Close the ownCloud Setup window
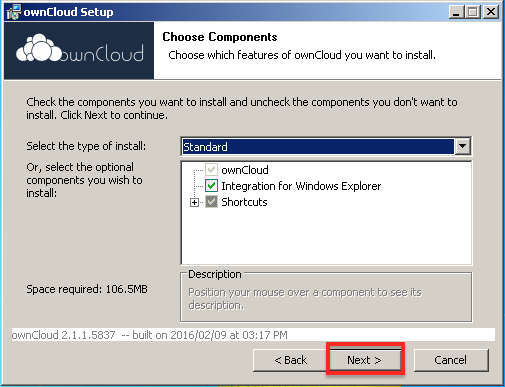The width and height of the screenshot is (505, 387). [491, 12]
